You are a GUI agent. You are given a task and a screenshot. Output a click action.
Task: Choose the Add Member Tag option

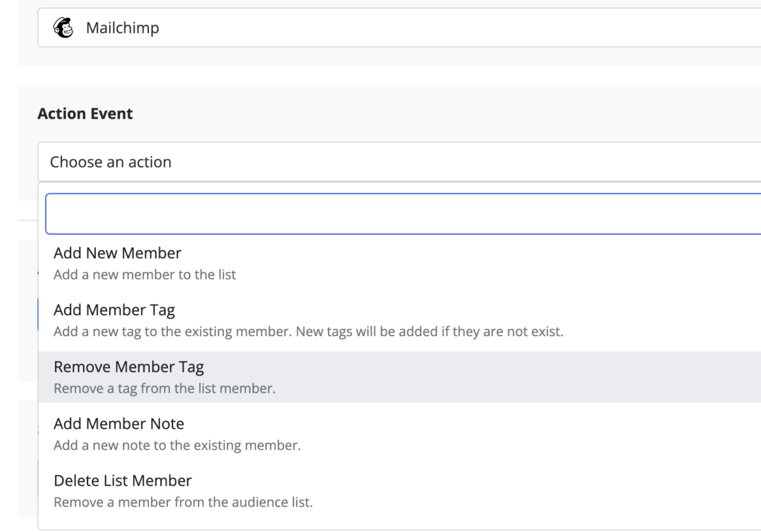tap(114, 310)
